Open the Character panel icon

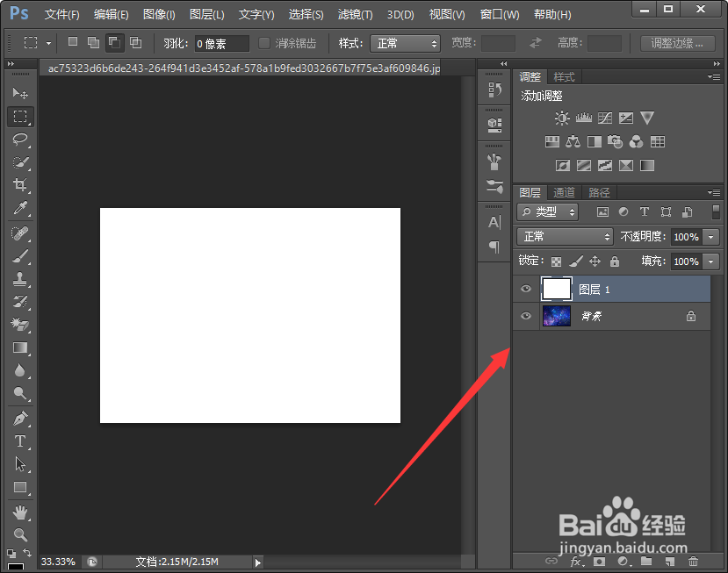[x=494, y=223]
